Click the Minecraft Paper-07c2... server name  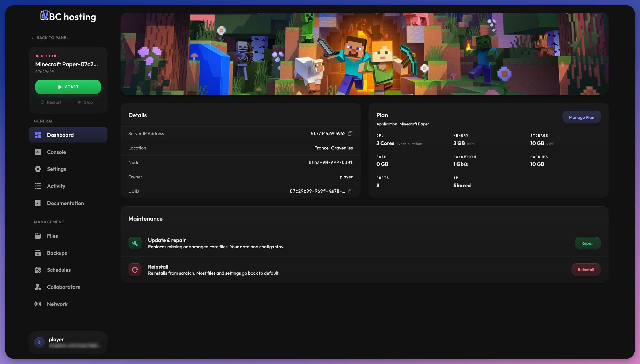coord(66,64)
